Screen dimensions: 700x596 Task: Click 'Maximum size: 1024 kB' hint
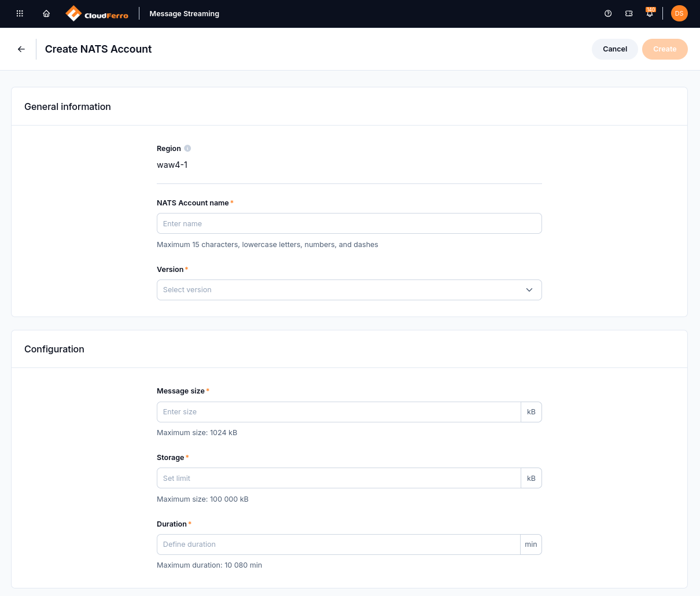click(197, 433)
